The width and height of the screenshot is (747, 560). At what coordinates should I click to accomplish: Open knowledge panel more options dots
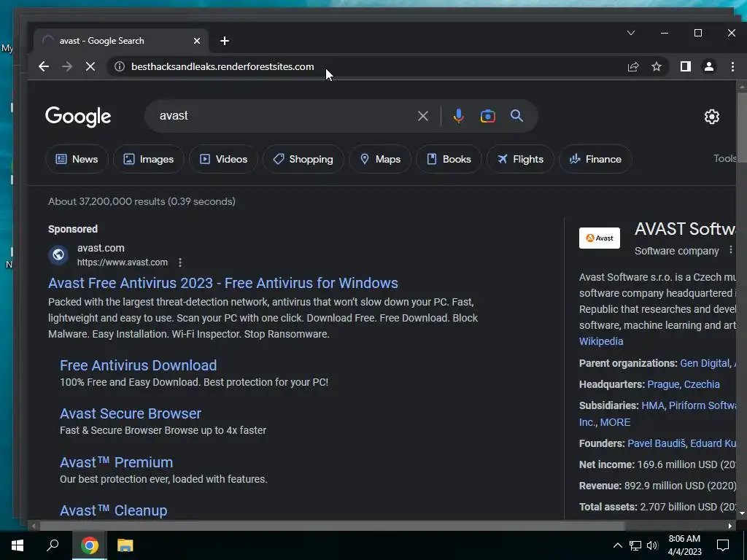tap(731, 250)
